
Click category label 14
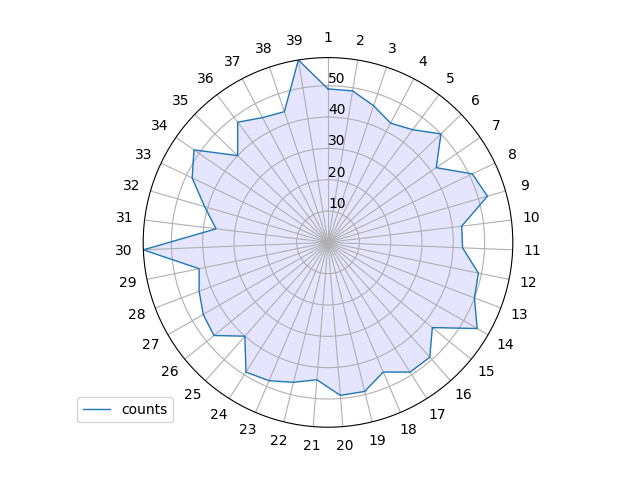[505, 344]
